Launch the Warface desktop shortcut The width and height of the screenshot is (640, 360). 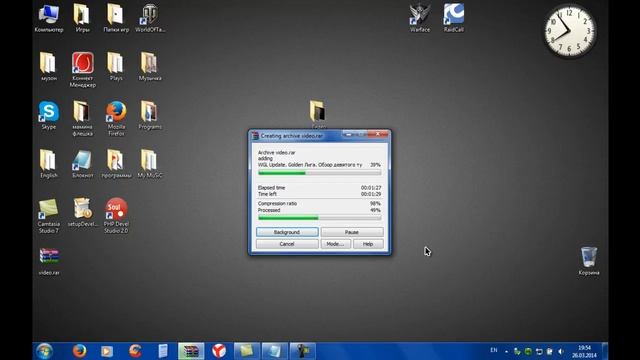[x=420, y=18]
